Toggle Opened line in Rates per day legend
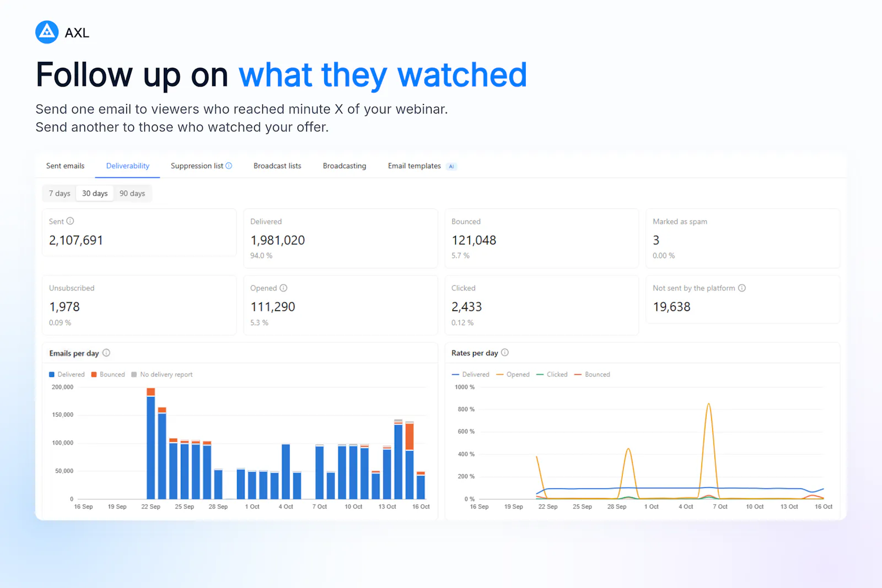This screenshot has width=882, height=588. click(513, 375)
